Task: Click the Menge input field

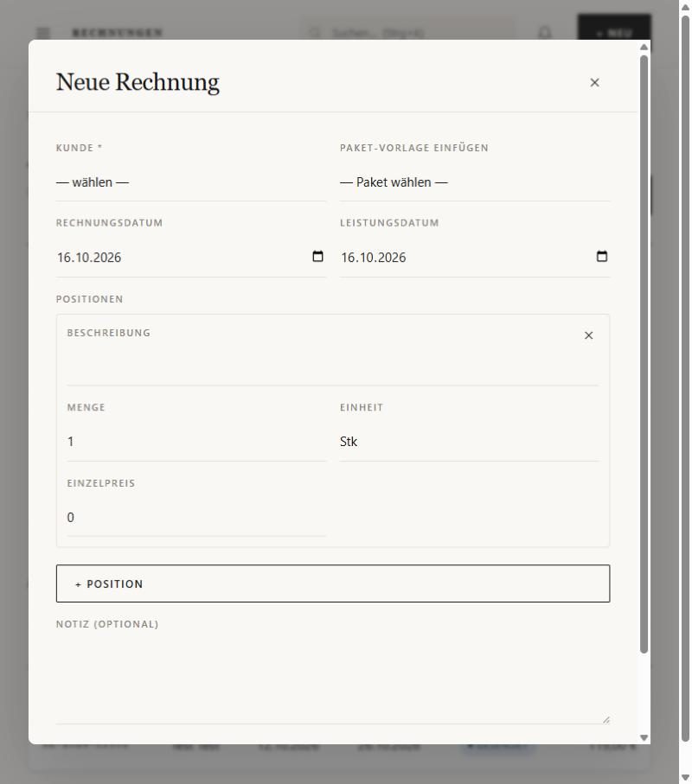Action: coord(196,442)
